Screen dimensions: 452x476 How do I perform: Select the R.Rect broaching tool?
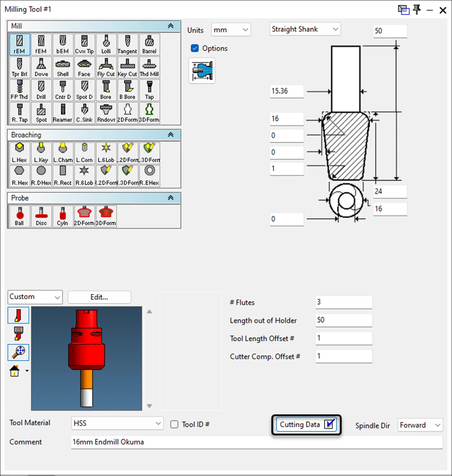pyautogui.click(x=63, y=176)
